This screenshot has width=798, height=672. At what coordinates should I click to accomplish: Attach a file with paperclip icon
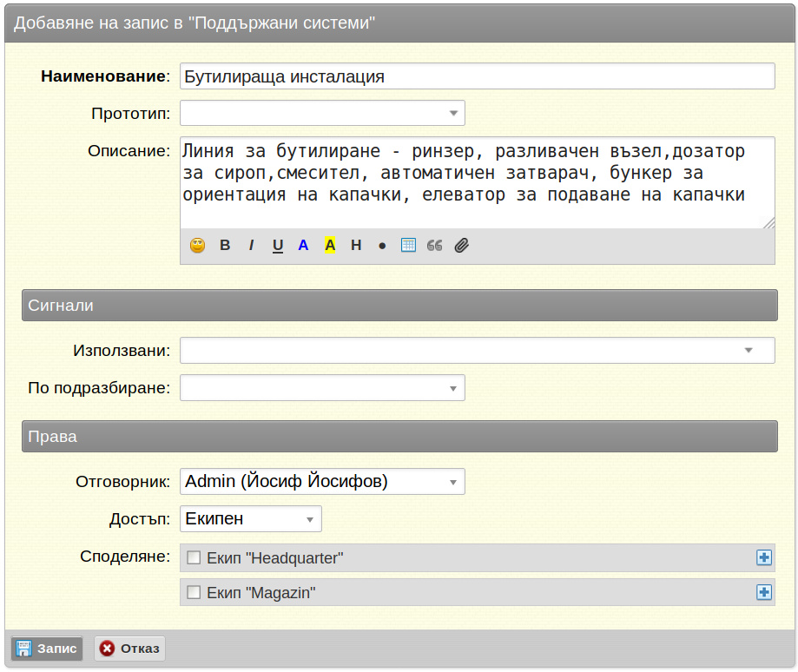pyautogui.click(x=462, y=245)
